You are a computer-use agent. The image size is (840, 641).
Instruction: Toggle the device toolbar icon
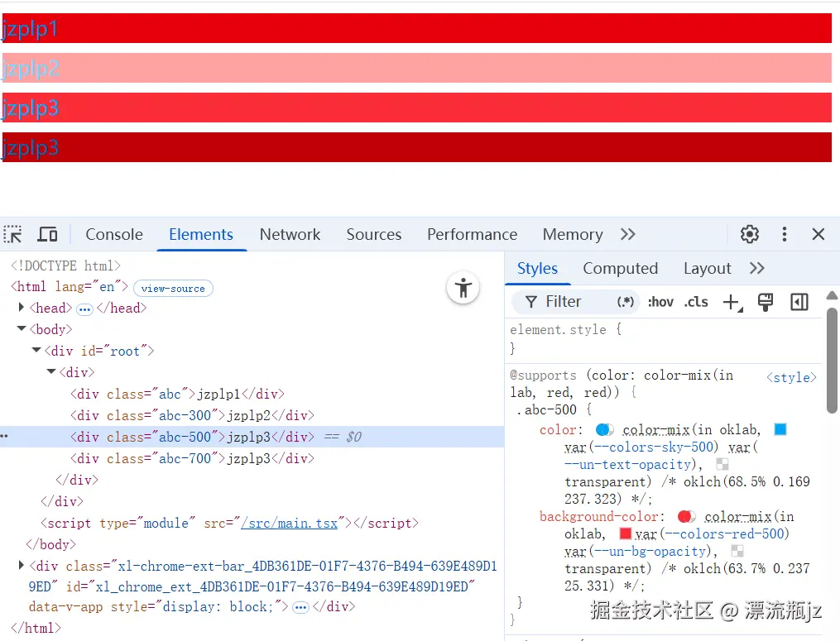[x=48, y=234]
